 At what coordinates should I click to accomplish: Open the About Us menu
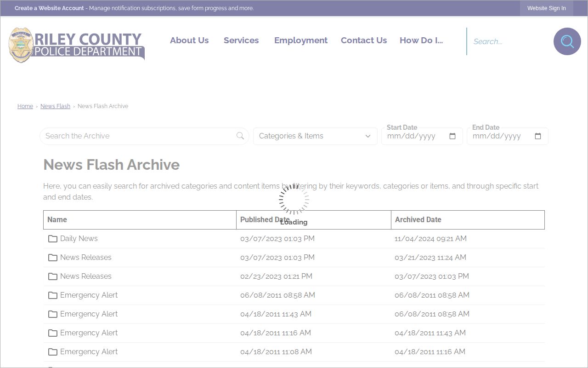[189, 40]
